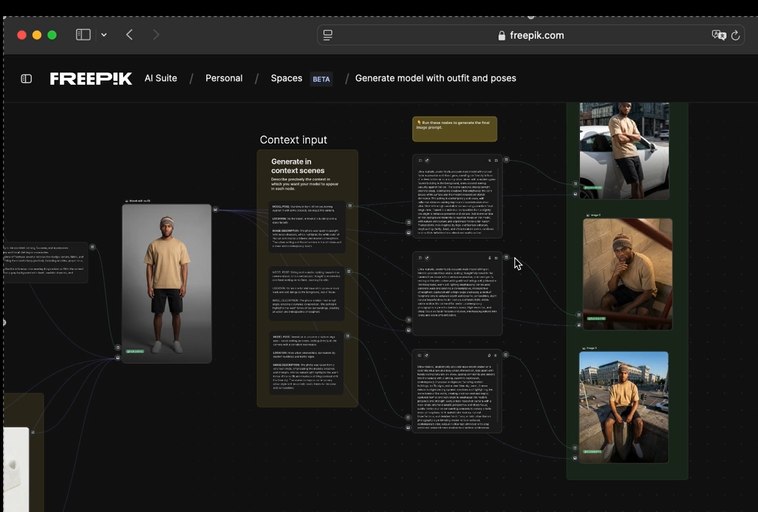Click the Freepik logo
The width and height of the screenshot is (758, 512).
(x=91, y=79)
